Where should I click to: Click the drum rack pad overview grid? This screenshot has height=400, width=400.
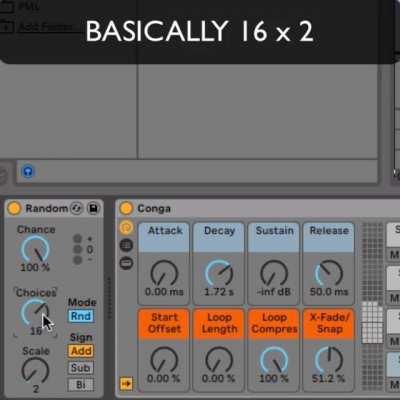coord(372,306)
